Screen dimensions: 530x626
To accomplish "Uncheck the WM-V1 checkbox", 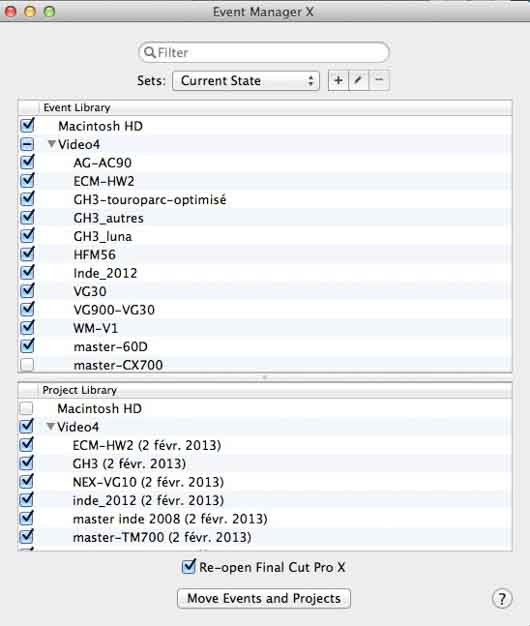I will click(x=27, y=327).
